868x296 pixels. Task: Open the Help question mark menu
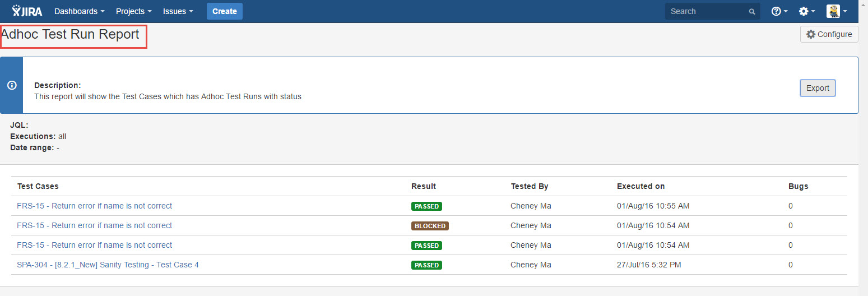point(779,11)
